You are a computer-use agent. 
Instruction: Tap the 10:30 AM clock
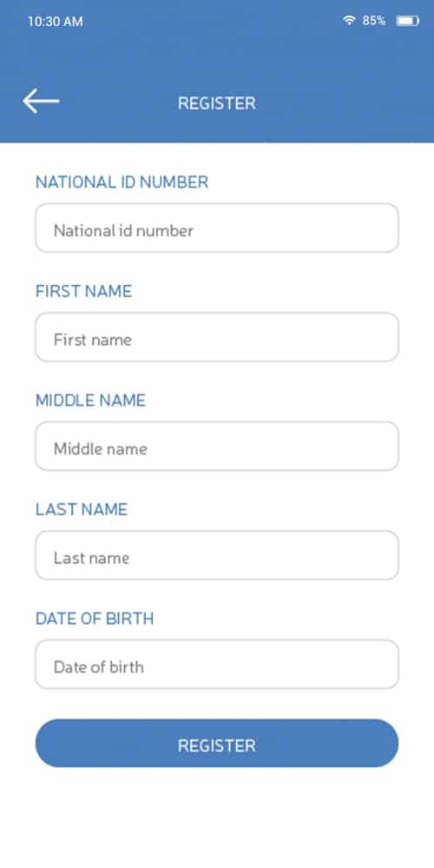click(56, 22)
